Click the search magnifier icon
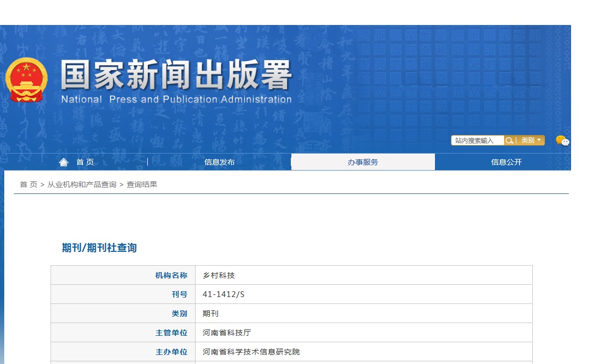 pos(509,140)
